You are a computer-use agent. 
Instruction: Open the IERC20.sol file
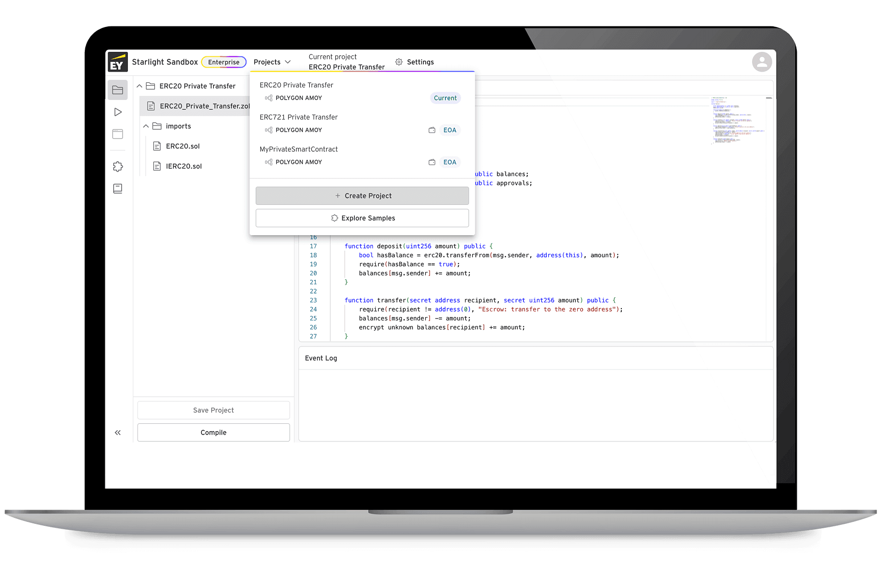click(x=183, y=167)
